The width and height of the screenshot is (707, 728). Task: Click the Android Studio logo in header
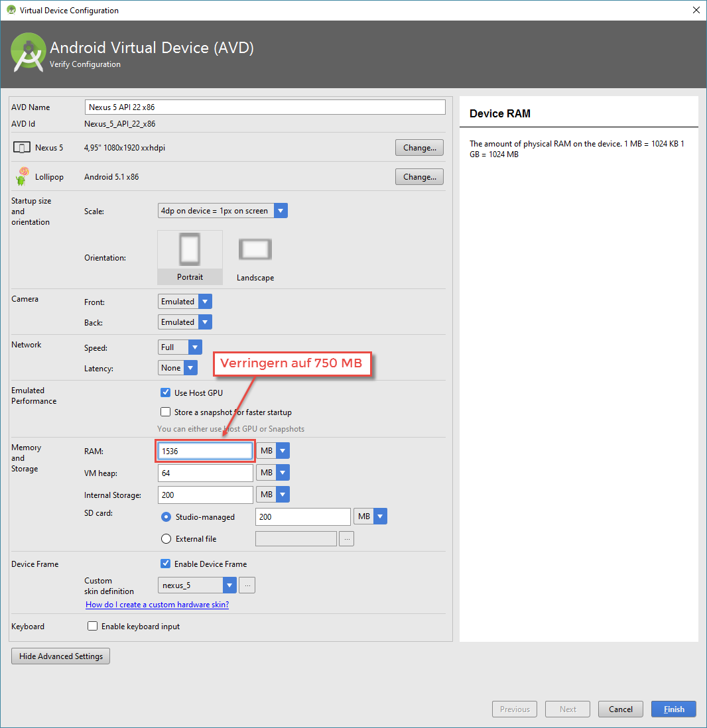29,52
